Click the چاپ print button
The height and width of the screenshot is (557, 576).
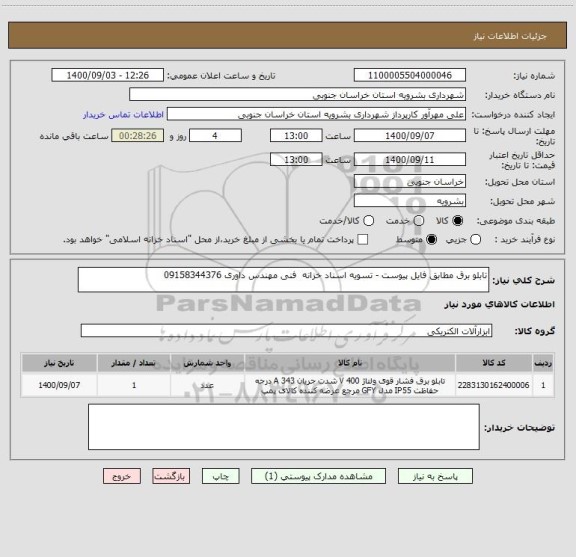coord(220,476)
